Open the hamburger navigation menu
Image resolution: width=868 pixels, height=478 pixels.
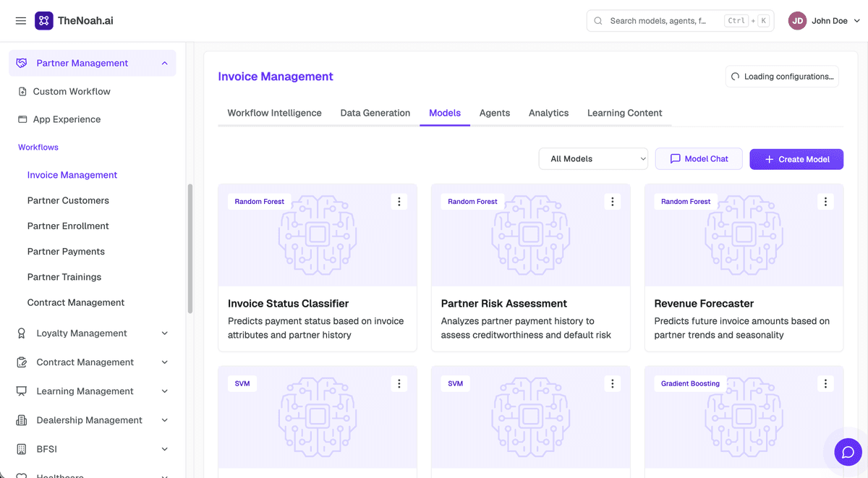[x=20, y=21]
